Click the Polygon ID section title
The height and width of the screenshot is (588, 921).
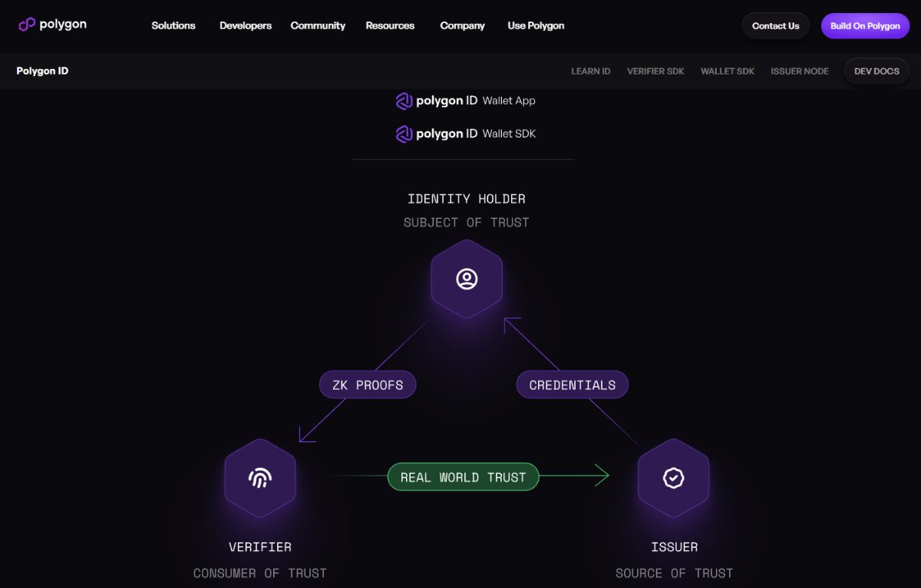(x=42, y=71)
